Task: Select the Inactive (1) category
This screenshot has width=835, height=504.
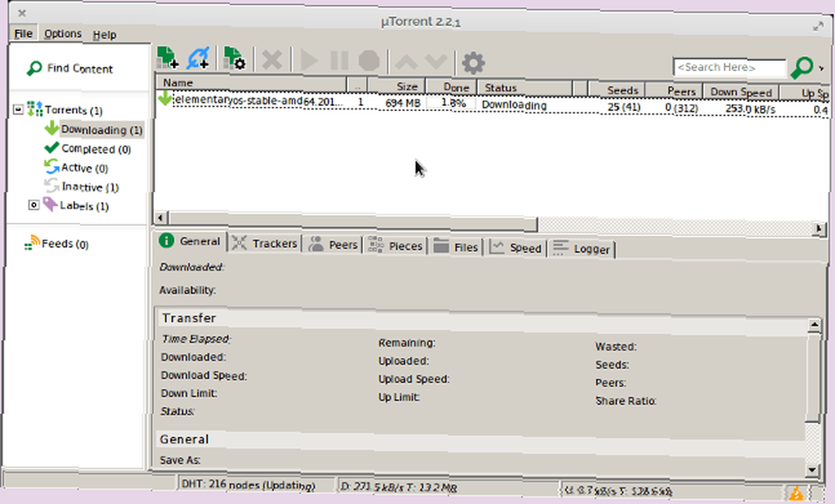Action: click(90, 188)
